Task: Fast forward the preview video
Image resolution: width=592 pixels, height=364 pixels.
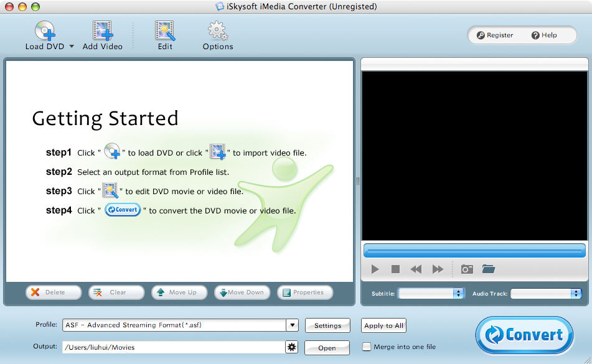Action: pos(438,269)
